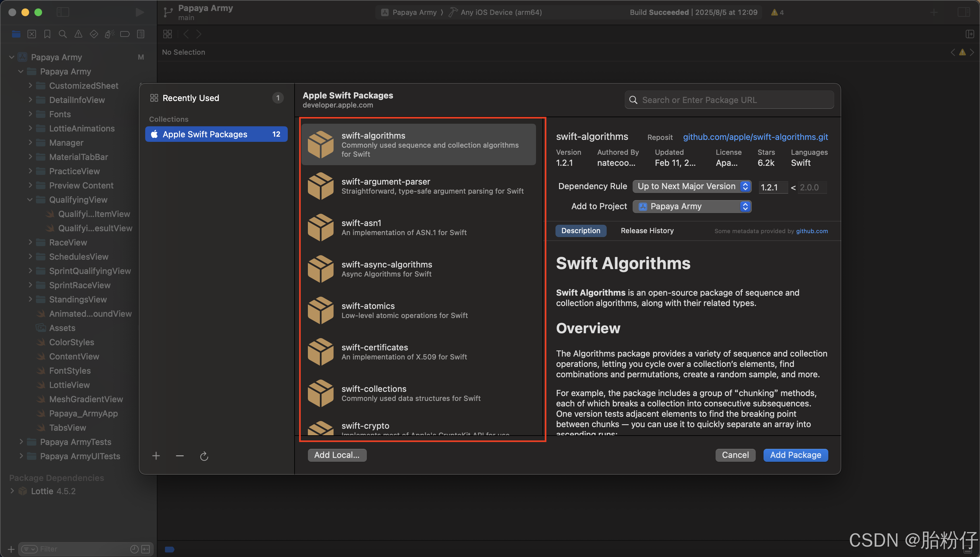
Task: Open the Find navigator magnifier icon
Action: click(x=63, y=34)
